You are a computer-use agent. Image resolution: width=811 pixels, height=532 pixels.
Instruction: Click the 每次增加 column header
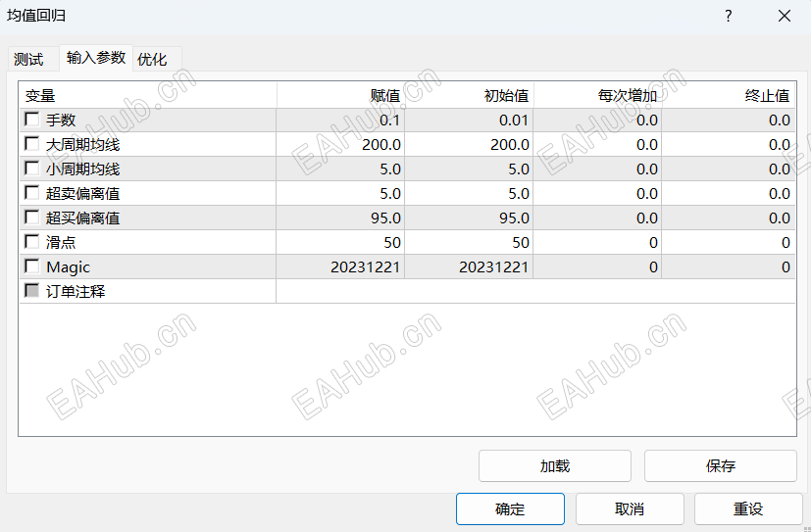[x=597, y=96]
